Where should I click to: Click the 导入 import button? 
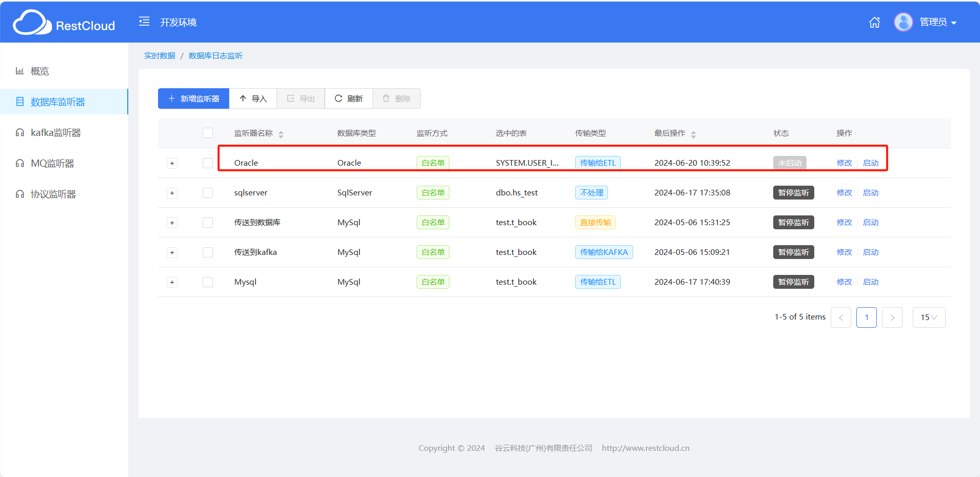(x=253, y=98)
